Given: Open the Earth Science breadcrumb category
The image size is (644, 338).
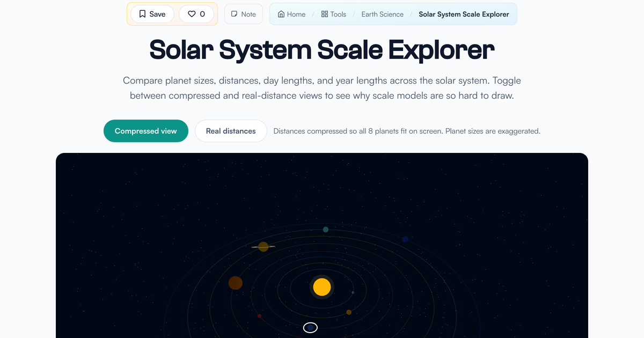Looking at the screenshot, I should coord(383,14).
